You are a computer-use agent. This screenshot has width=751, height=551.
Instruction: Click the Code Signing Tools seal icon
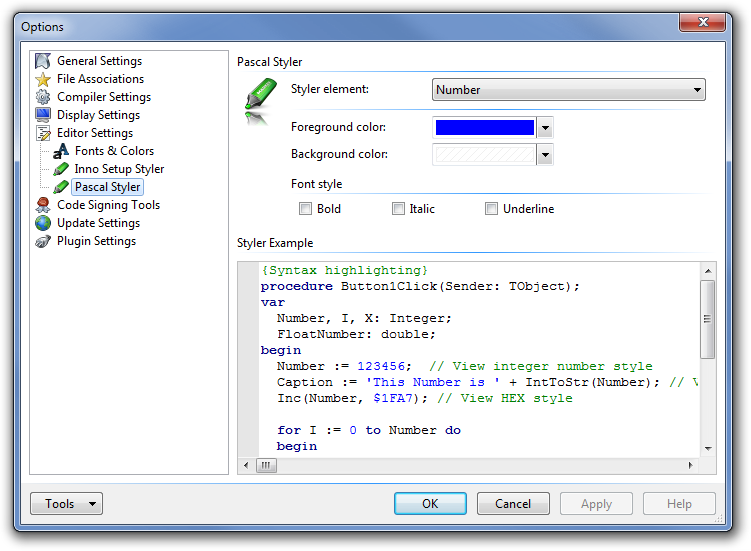pyautogui.click(x=43, y=205)
